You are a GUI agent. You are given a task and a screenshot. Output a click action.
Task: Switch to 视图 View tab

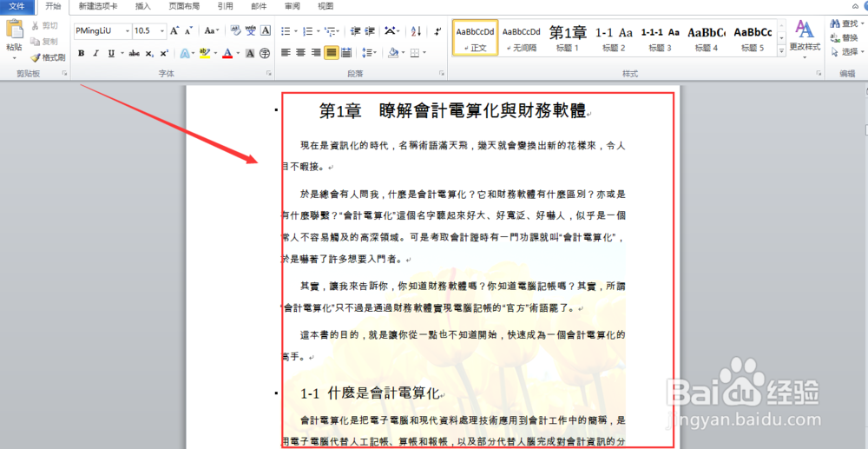(326, 7)
